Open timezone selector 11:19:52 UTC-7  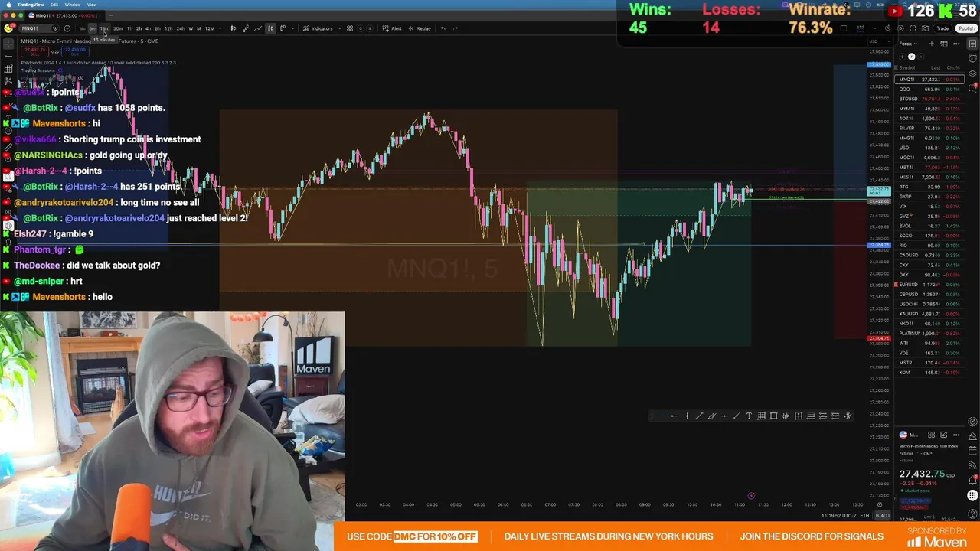[x=838, y=515]
